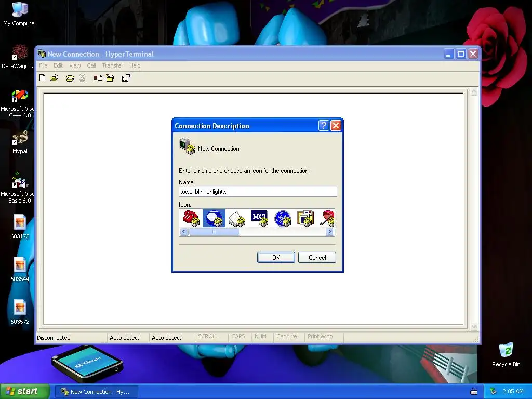Viewport: 532px width, 399px height.
Task: Select the red umbrella connection icon
Action: 327,218
